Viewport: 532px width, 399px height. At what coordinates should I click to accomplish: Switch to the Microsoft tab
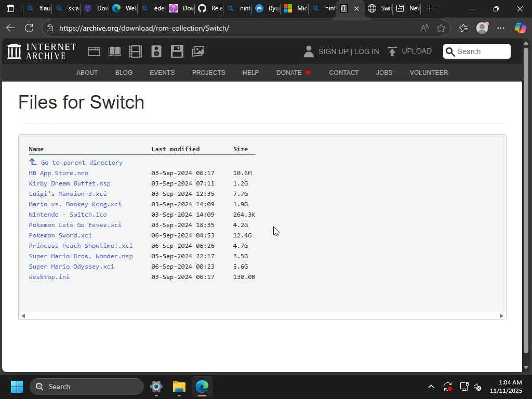296,8
